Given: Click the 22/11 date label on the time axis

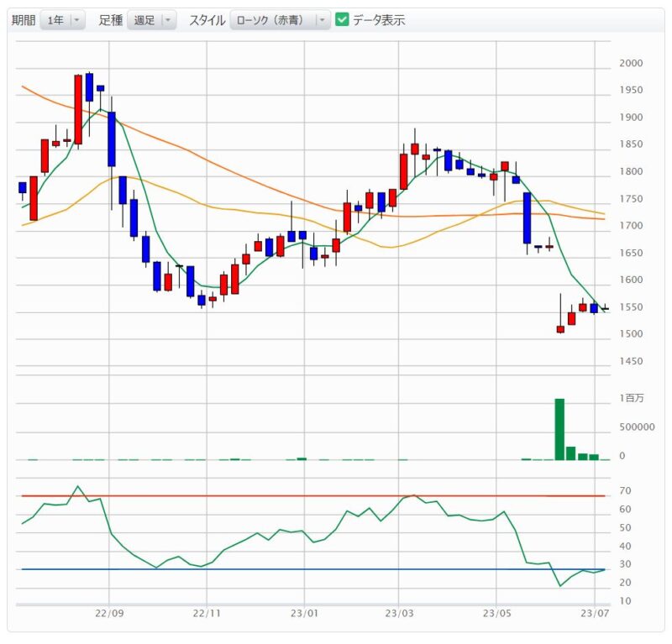Looking at the screenshot, I should 207,613.
